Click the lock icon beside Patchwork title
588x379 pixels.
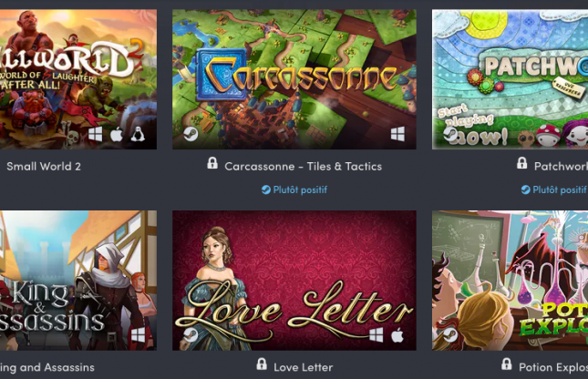(x=521, y=163)
